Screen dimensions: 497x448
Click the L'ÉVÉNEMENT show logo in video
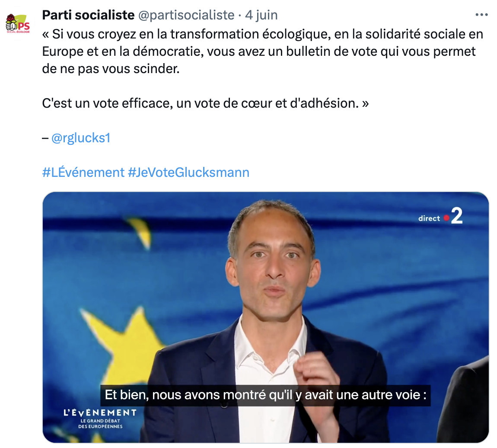coord(100,413)
